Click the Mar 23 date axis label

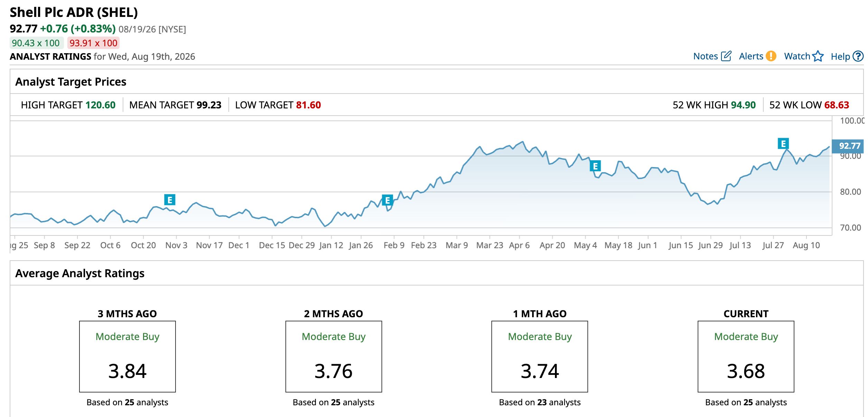[490, 245]
